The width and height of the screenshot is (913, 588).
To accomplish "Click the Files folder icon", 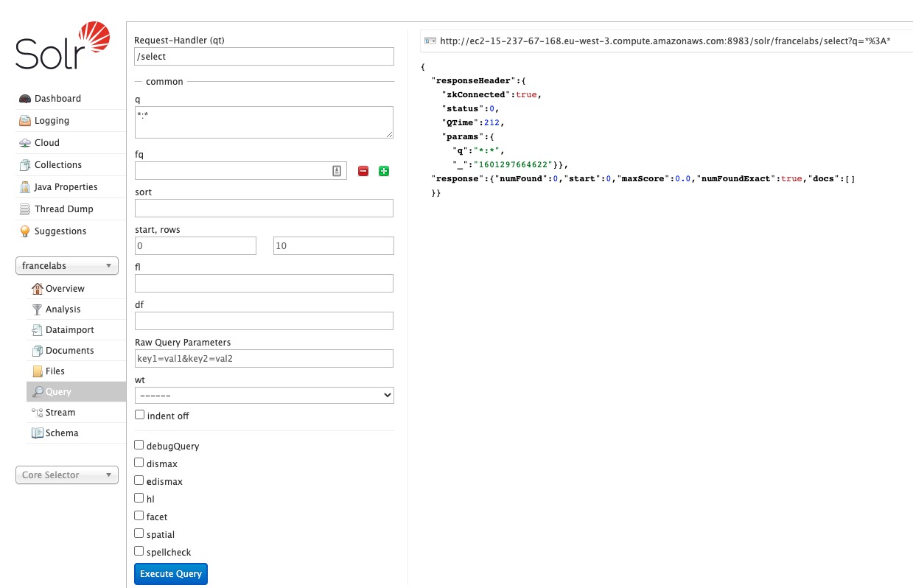I will [38, 371].
